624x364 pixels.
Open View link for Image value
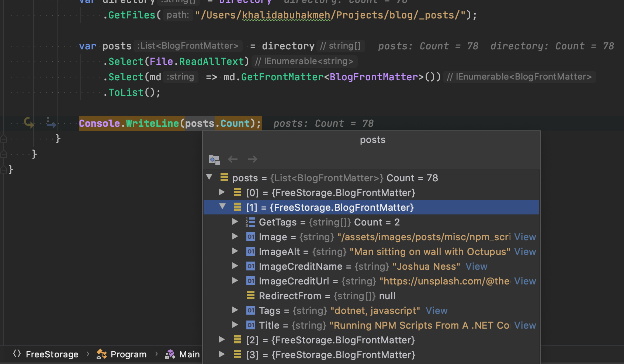tap(525, 237)
